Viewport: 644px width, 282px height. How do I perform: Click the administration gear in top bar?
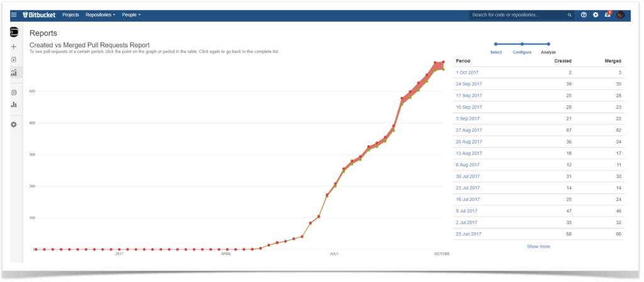coord(596,14)
